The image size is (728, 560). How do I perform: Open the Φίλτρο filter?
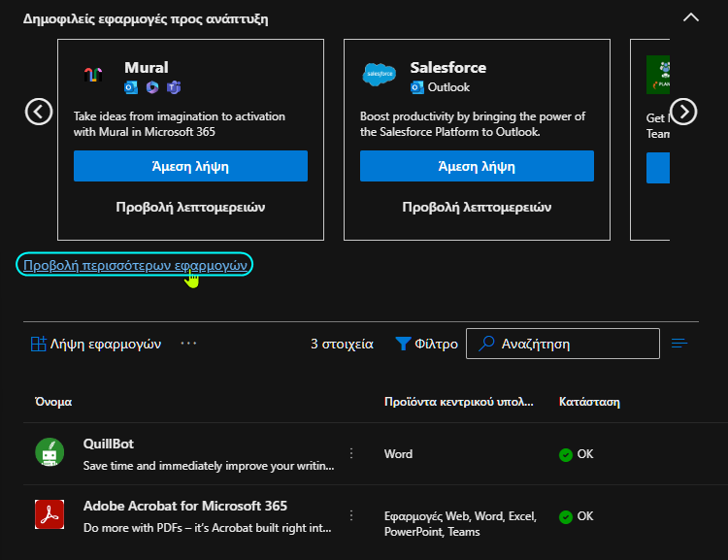(x=426, y=345)
